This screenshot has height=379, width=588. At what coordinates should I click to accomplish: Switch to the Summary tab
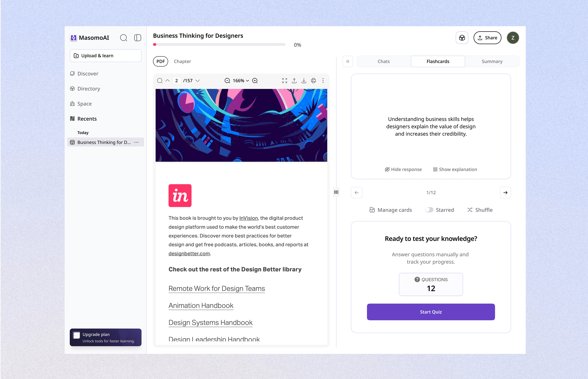pos(492,62)
